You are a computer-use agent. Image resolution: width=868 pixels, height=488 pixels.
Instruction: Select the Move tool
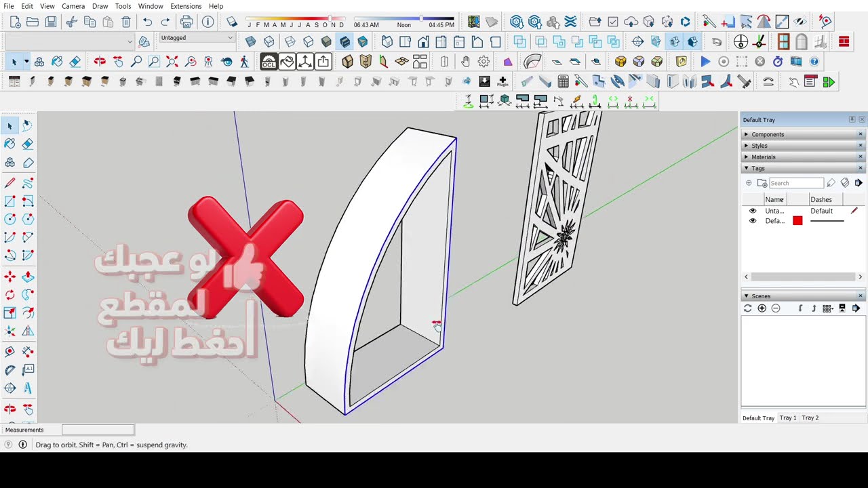click(9, 277)
